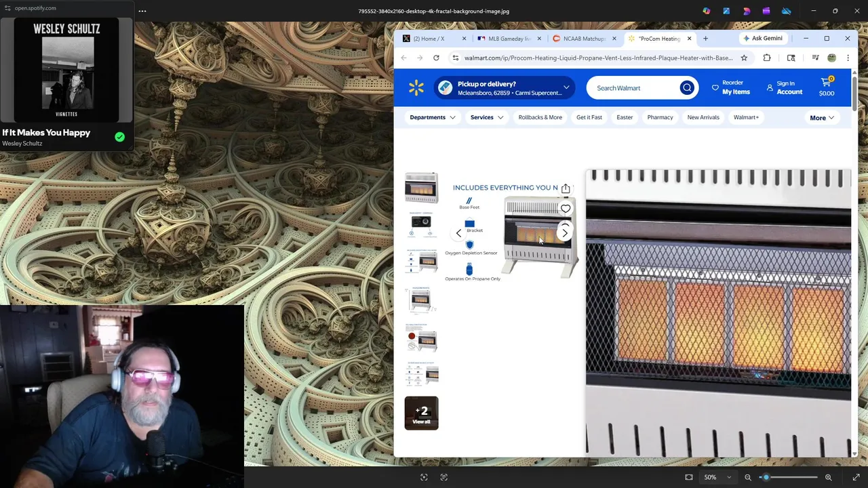Open the Spotify three-dot menu

142,11
